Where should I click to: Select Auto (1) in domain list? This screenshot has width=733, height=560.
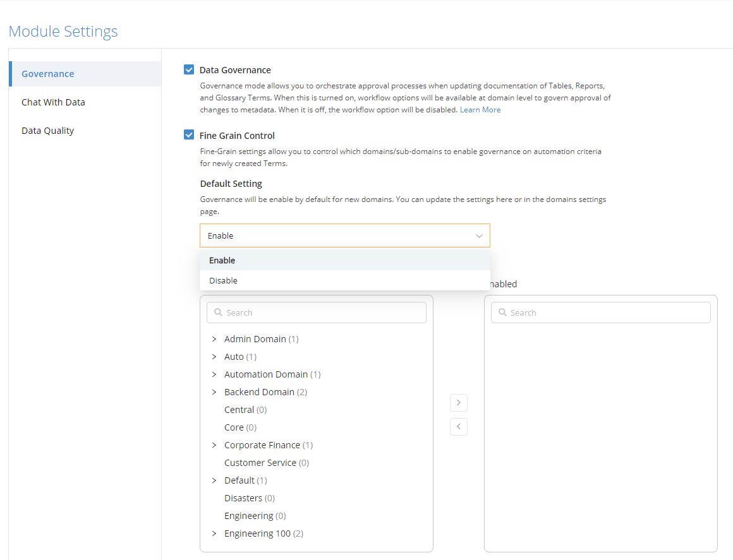[x=240, y=357]
